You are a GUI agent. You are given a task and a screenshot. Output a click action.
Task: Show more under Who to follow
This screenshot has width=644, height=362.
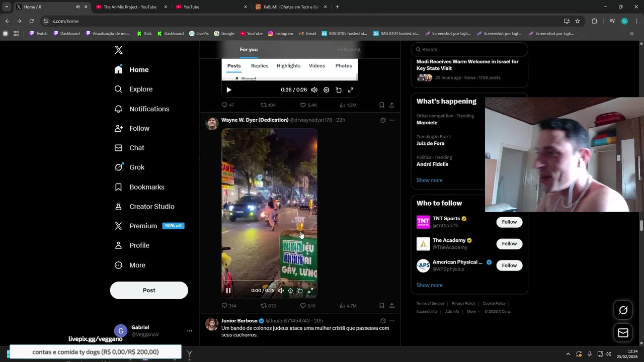coord(430,285)
